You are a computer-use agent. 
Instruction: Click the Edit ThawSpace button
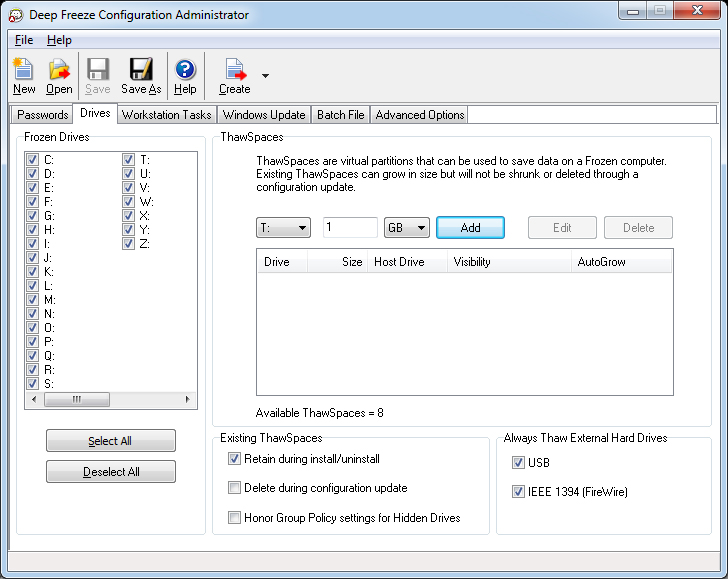pyautogui.click(x=562, y=228)
